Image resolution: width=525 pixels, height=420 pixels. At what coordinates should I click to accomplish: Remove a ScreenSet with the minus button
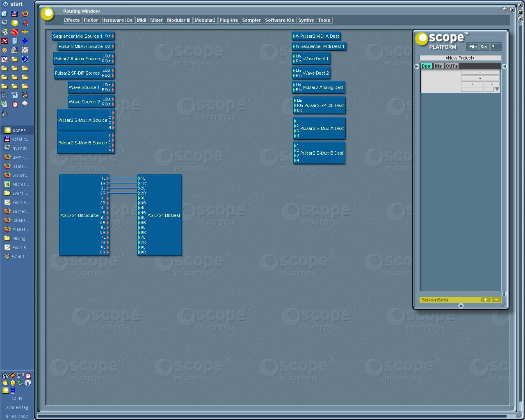(x=496, y=300)
